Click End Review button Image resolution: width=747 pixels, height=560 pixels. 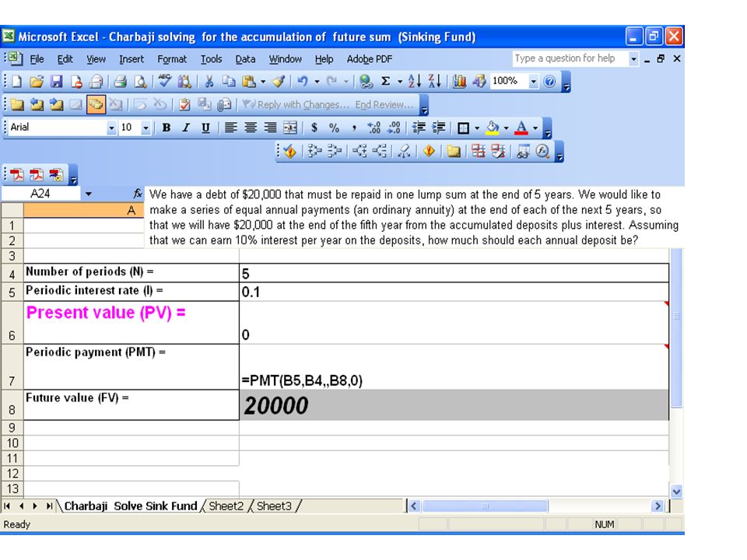(384, 104)
